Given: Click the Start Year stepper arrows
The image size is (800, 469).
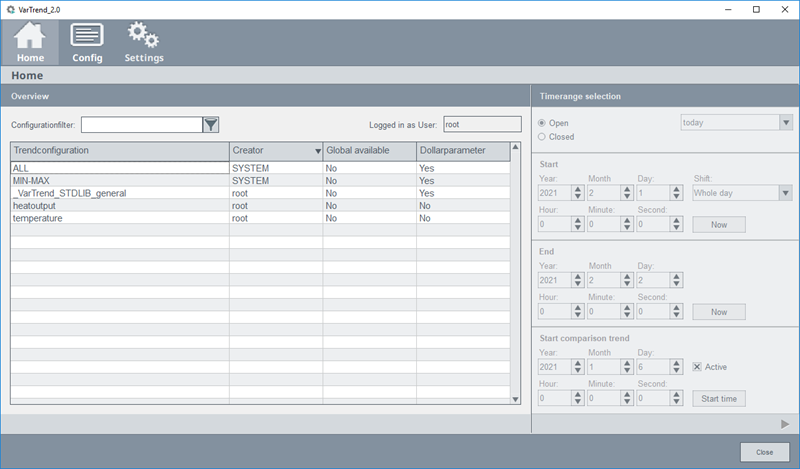Looking at the screenshot, I should (x=578, y=193).
